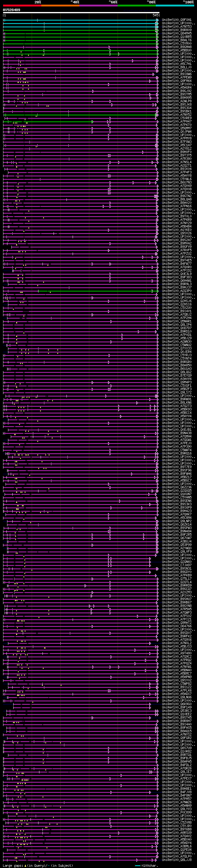Select hit label UniRef100_B9H0F0

177,152
